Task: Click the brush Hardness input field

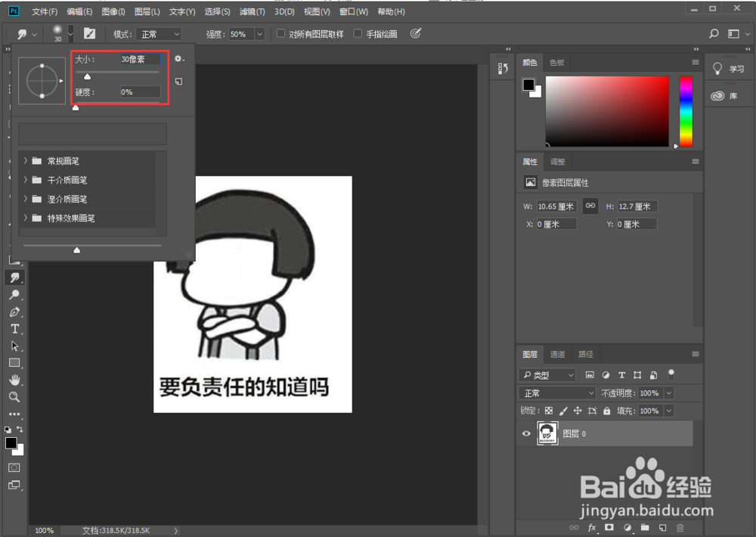Action: [141, 92]
